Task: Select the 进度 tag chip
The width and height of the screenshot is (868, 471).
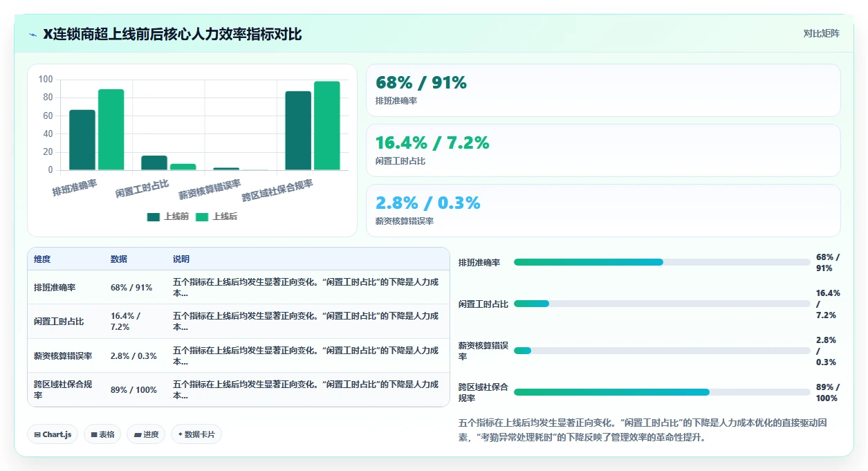Action: tap(146, 434)
